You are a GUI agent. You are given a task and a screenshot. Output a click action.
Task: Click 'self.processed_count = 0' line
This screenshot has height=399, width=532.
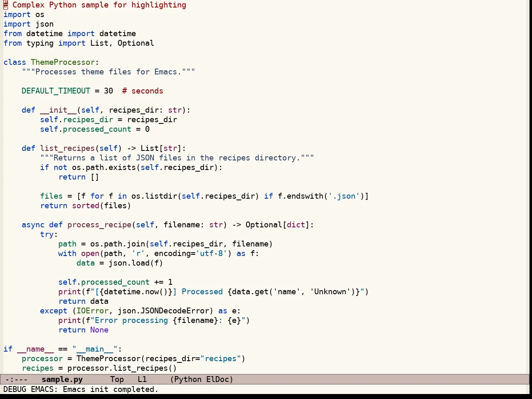point(95,129)
